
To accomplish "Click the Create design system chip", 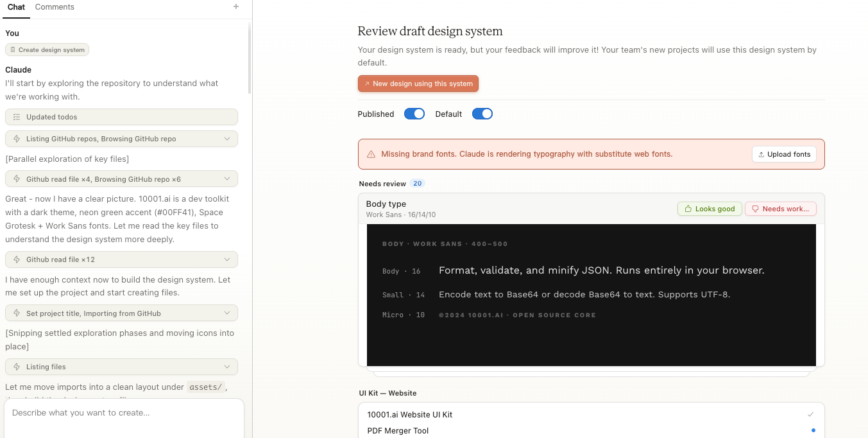I will point(47,49).
